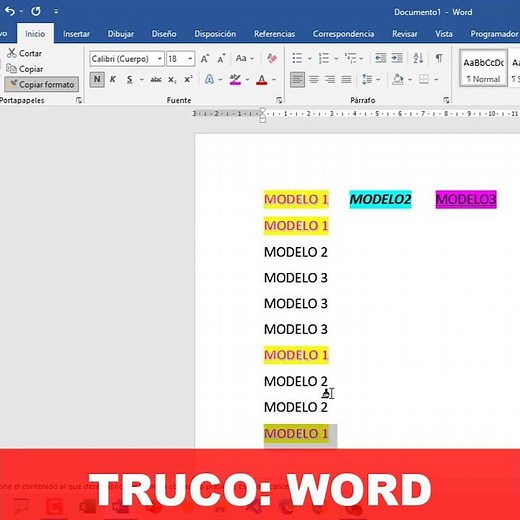Click the first MODELO 2 line

pyautogui.click(x=296, y=252)
